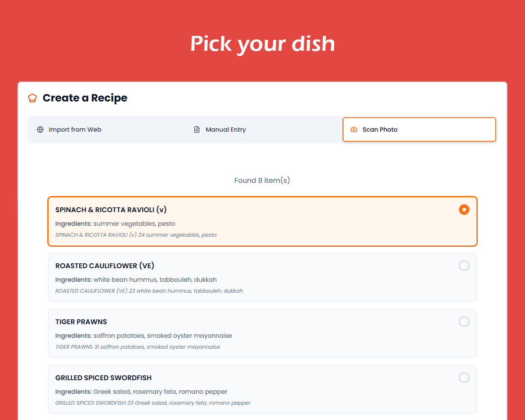525x420 pixels.
Task: Click the Spinach & Ricotta Ravioli title
Action: [x=111, y=210]
